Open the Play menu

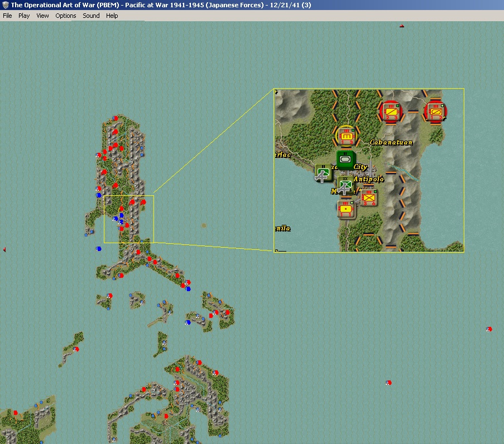[x=24, y=16]
